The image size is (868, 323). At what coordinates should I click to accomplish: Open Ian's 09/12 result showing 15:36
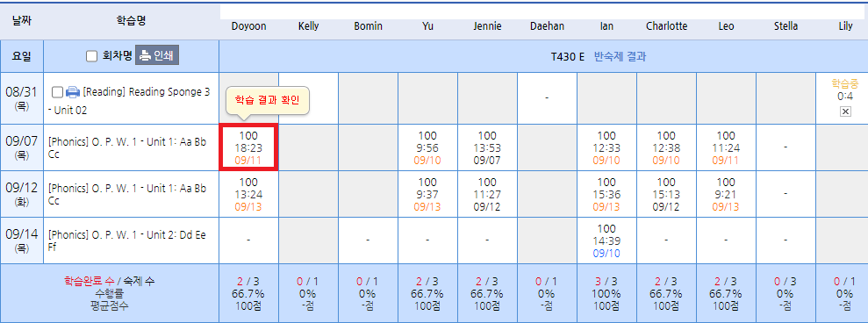point(606,194)
